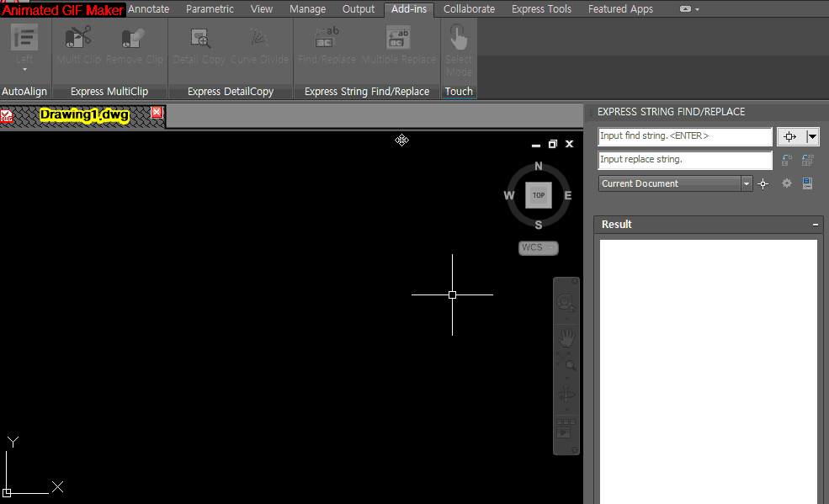Screen dimensions: 829x504
Task: Expand the orbit options arrow
Action: click(566, 411)
